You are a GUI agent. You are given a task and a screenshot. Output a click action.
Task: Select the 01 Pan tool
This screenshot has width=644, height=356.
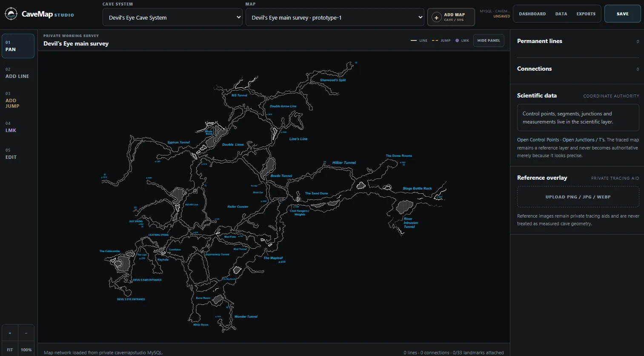point(18,46)
